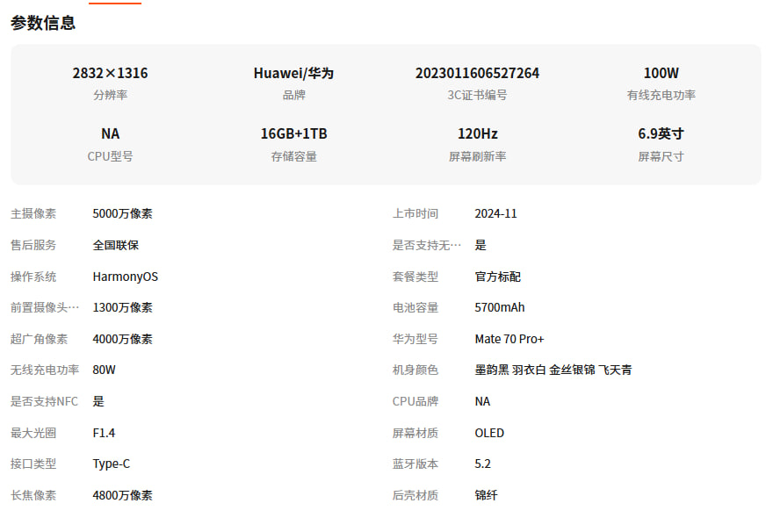Select the 100W wired charging power value
773x532 pixels.
coord(661,74)
